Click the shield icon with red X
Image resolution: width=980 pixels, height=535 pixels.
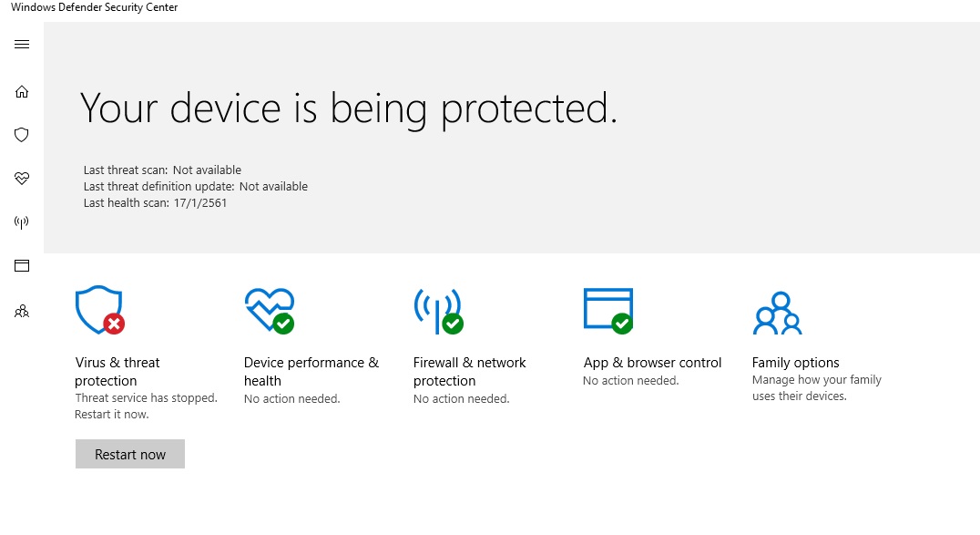tap(98, 310)
